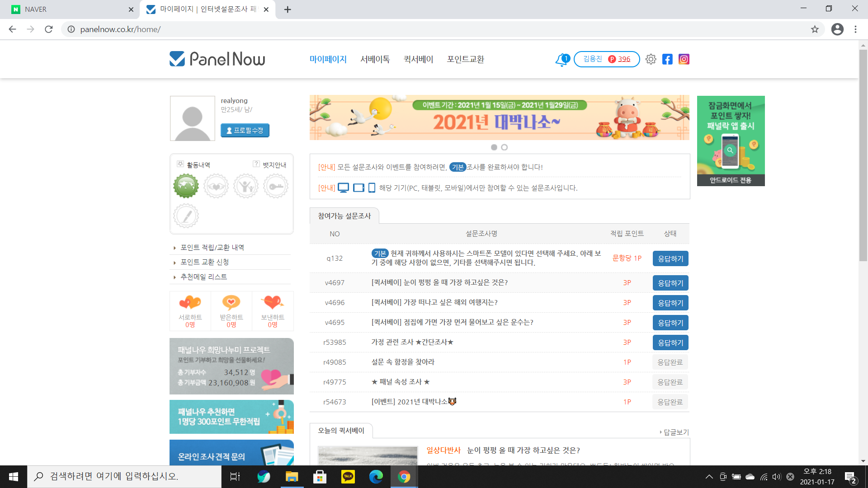Click the 보낸하트 heart icon
This screenshot has width=868, height=488.
pos(273,302)
